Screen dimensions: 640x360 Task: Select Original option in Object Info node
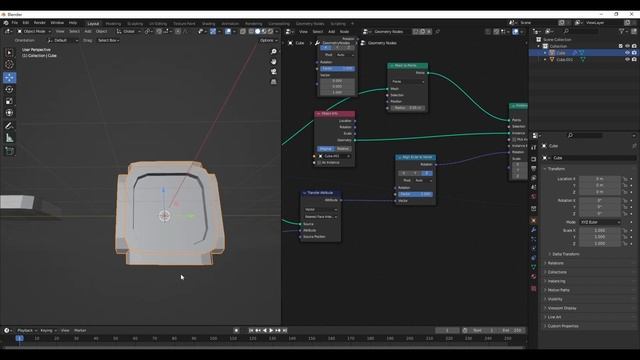tap(325, 149)
